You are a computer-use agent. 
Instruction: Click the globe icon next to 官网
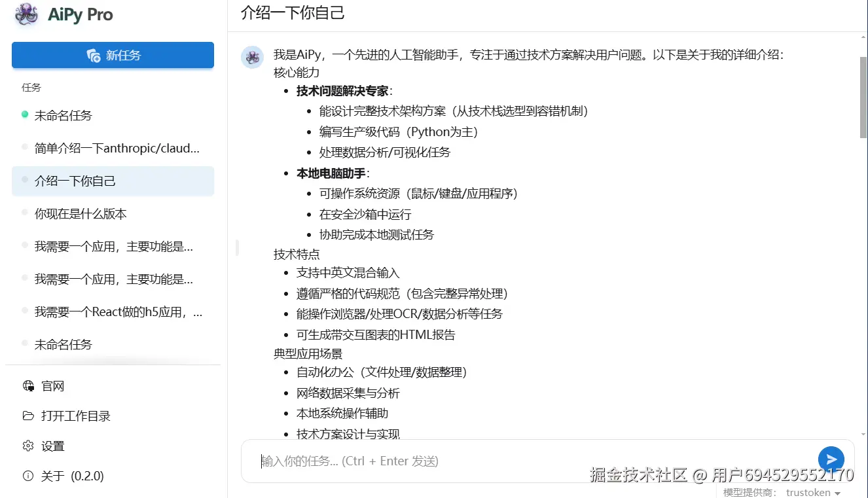coord(28,386)
